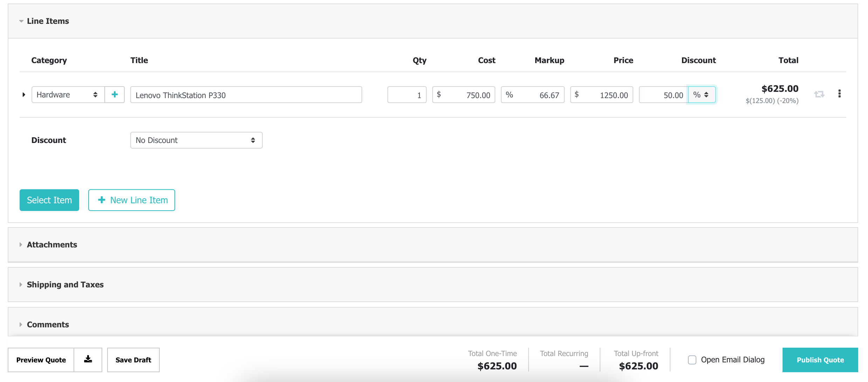Click the recurring arrows icon on line item
The height and width of the screenshot is (382, 868).
[x=819, y=94]
